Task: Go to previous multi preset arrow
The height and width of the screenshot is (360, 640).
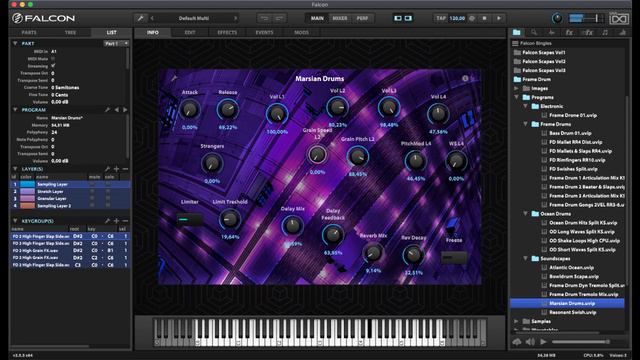Action: (152, 18)
